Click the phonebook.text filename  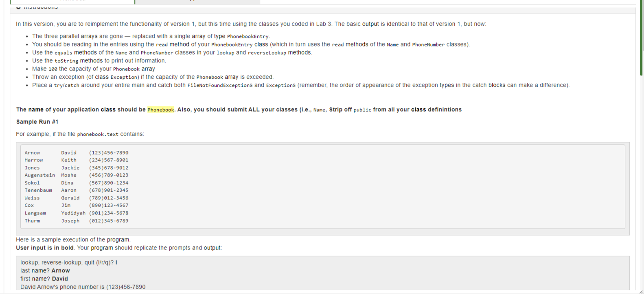click(98, 134)
